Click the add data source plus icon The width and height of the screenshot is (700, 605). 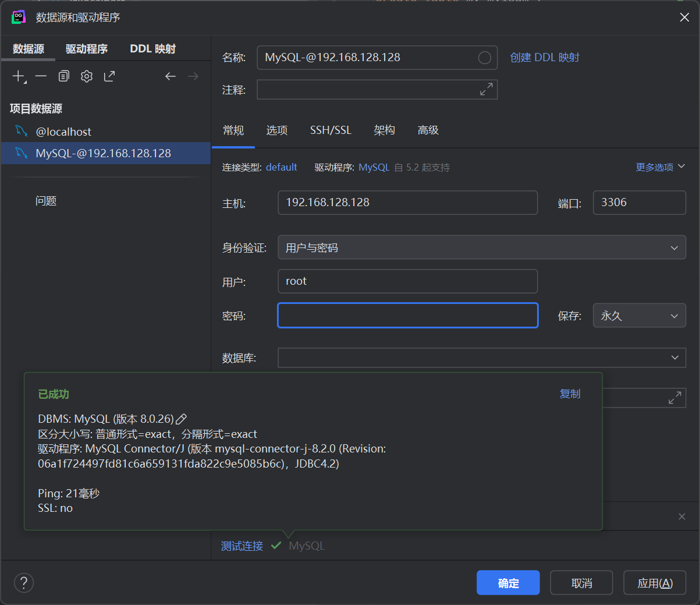(19, 76)
